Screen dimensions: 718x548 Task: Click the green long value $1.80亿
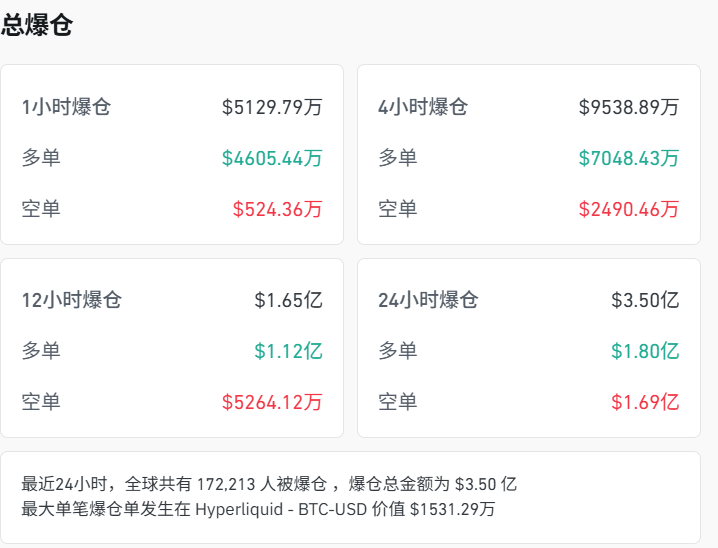tap(645, 351)
